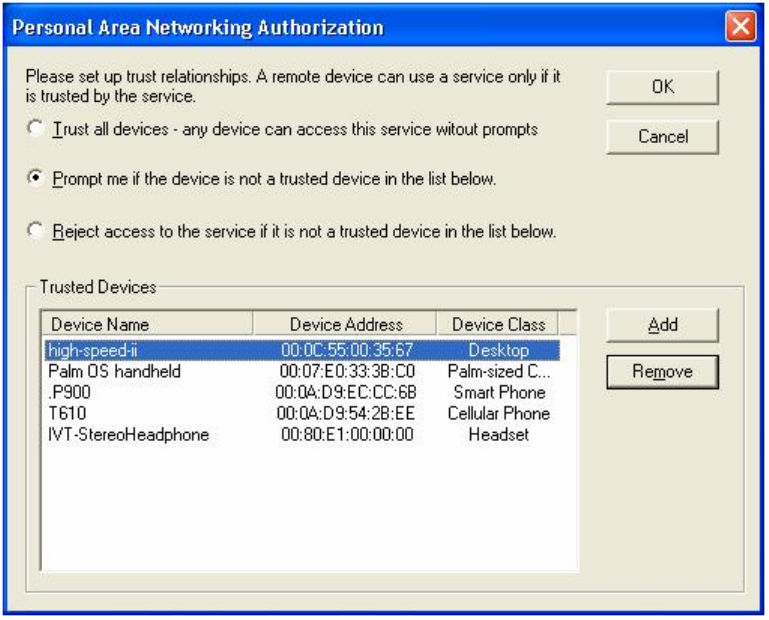Click the Headset device class cell

[498, 435]
